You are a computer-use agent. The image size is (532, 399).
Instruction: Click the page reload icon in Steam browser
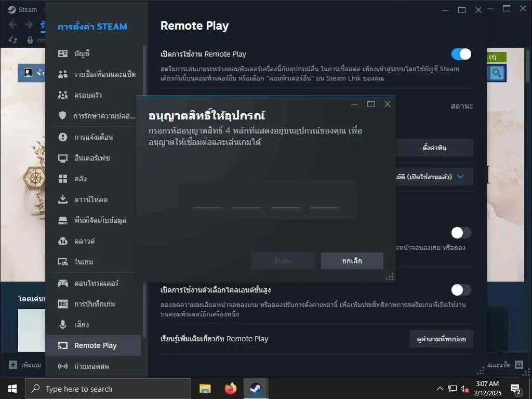13,40
